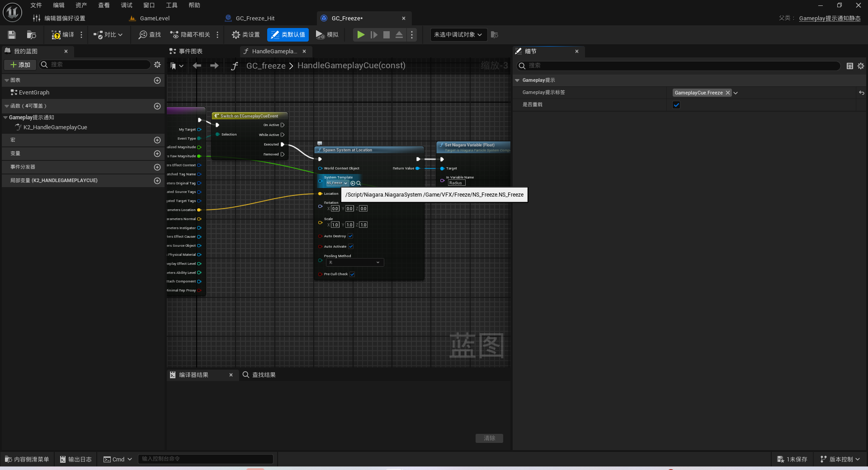Viewport: 868px width, 470px height.
Task: Collapse the Gameplay提示 details category
Action: click(x=517, y=80)
